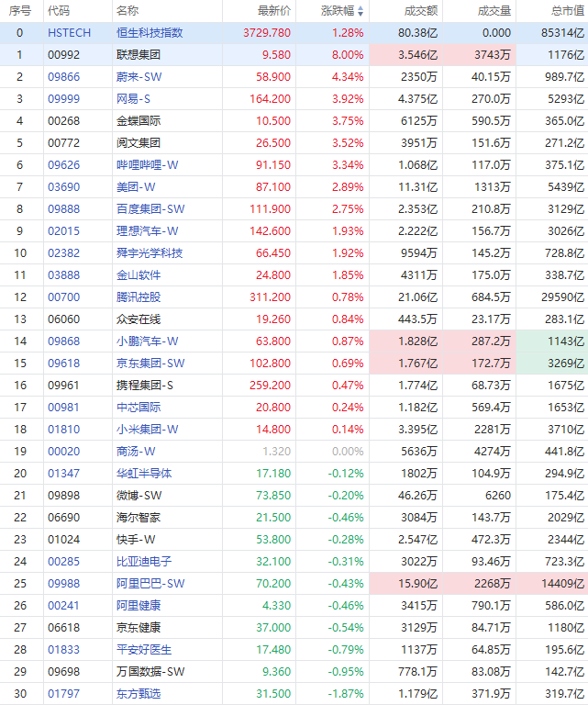Click highlighted volume 3743万
This screenshot has height=705, width=588.
493,55
